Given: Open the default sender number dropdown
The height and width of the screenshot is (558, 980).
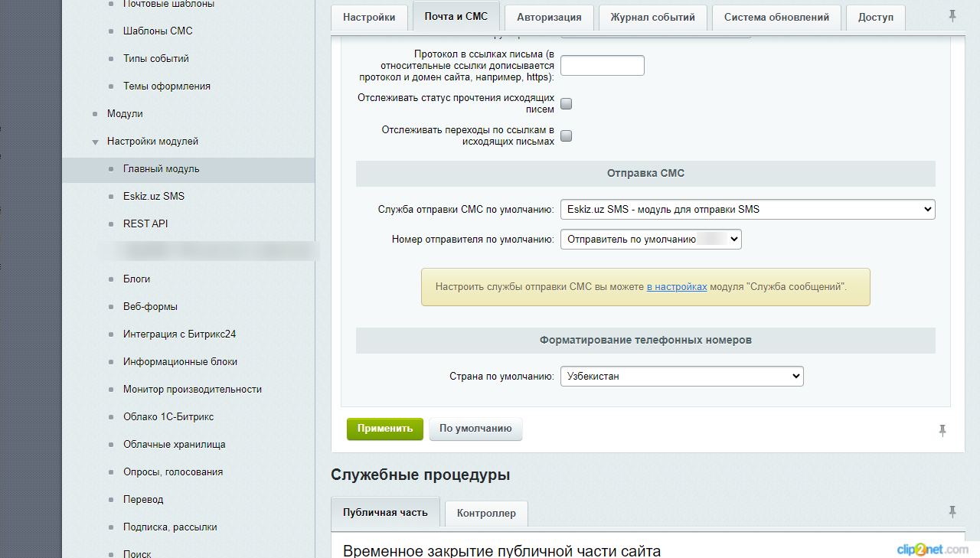Looking at the screenshot, I should pos(651,240).
